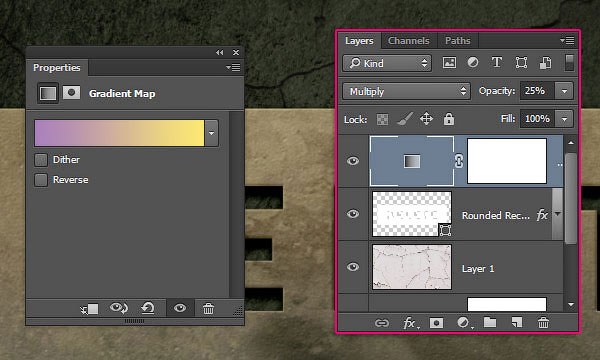
Task: Select the Masks icon in Properties panel
Action: click(x=72, y=93)
